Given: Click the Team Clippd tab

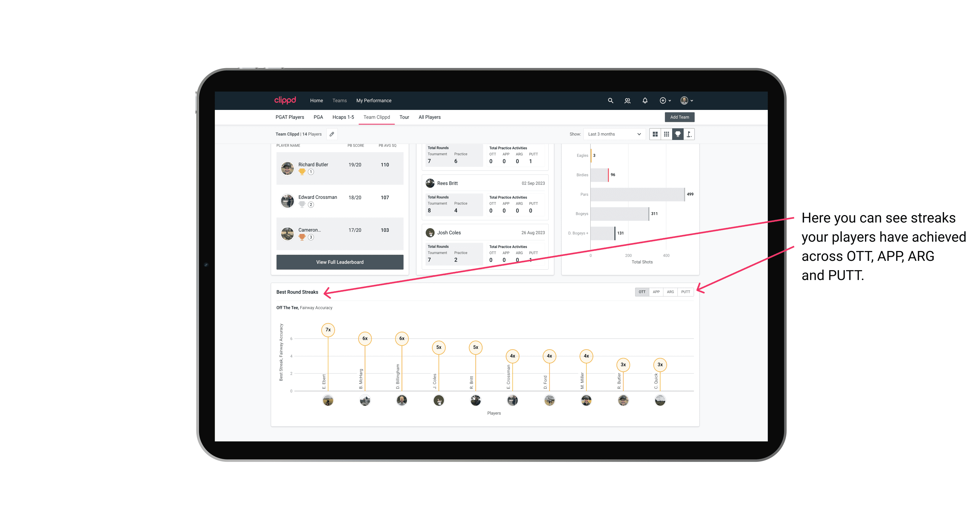Looking at the screenshot, I should [376, 117].
